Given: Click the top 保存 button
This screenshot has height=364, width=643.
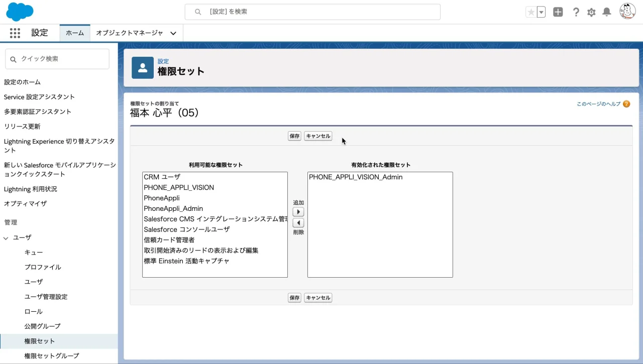Looking at the screenshot, I should [x=294, y=136].
